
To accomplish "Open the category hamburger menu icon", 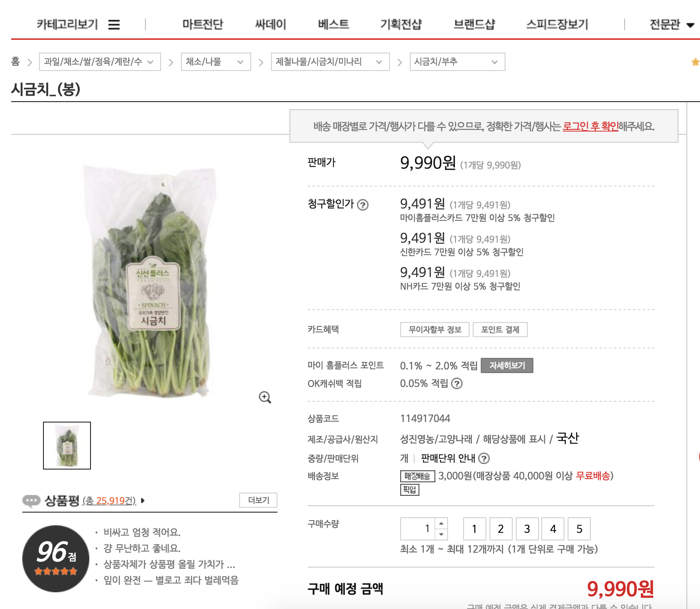I will pyautogui.click(x=114, y=25).
